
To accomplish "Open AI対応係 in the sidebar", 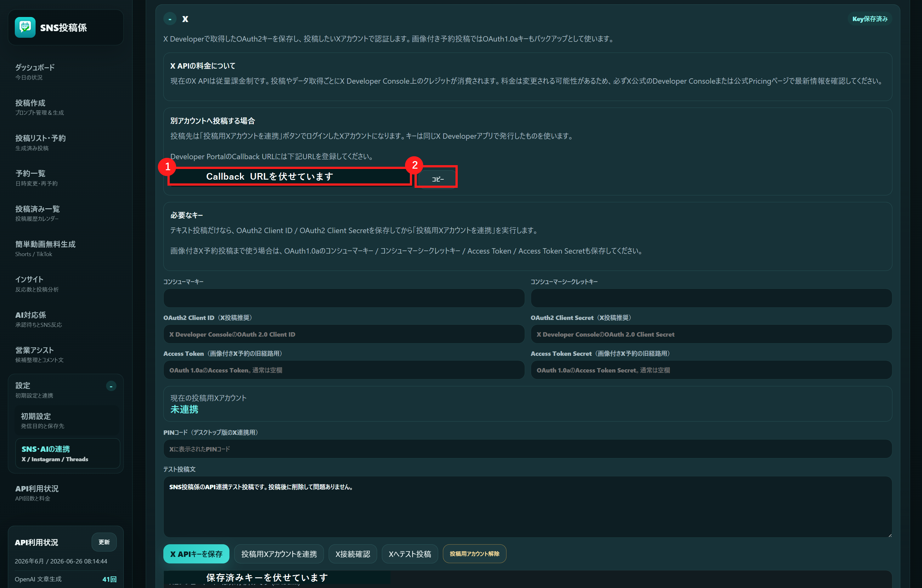I will coord(65,319).
